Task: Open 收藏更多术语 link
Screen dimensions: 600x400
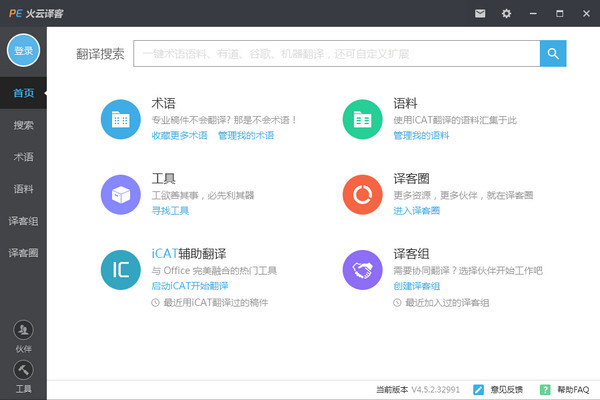Action: 179,135
